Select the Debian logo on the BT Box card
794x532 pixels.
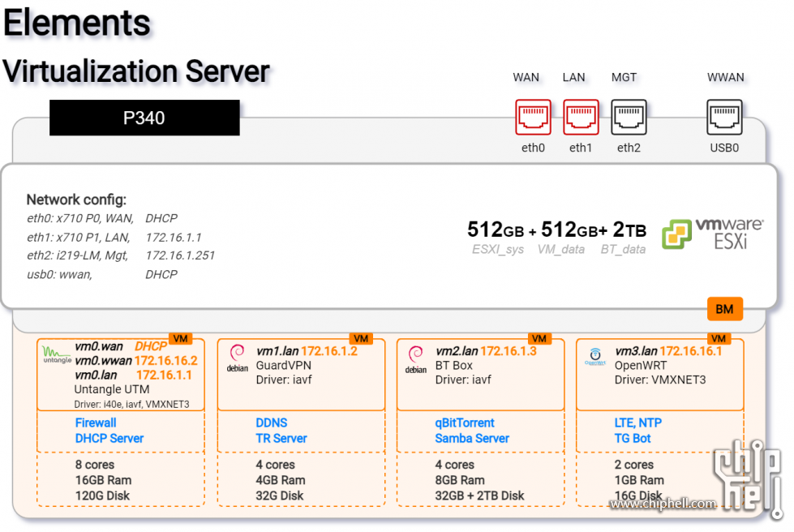pyautogui.click(x=416, y=359)
